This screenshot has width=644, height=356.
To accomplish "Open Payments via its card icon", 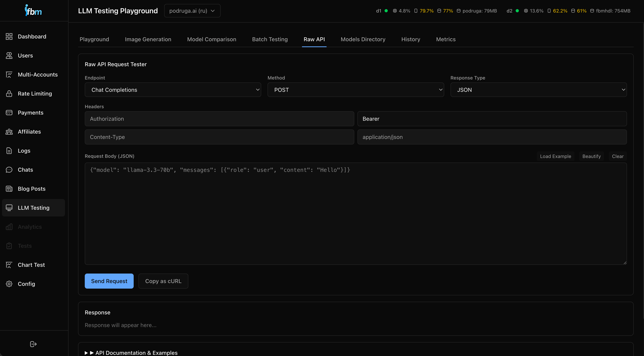I will (x=9, y=113).
